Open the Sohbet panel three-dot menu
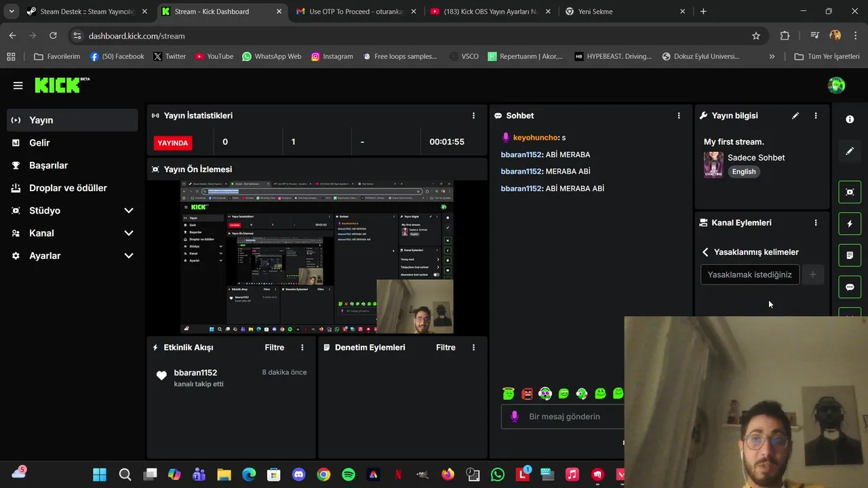Screen dimensions: 868x488 679,116
